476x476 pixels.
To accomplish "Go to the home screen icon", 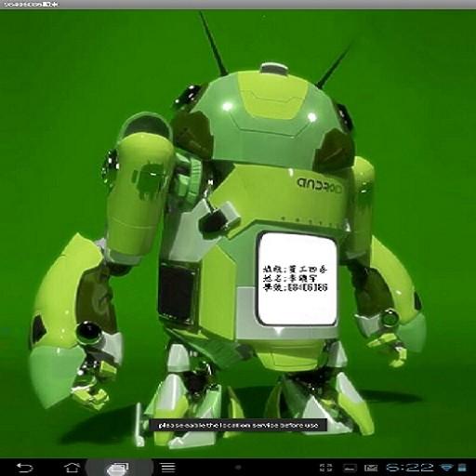I will point(72,468).
